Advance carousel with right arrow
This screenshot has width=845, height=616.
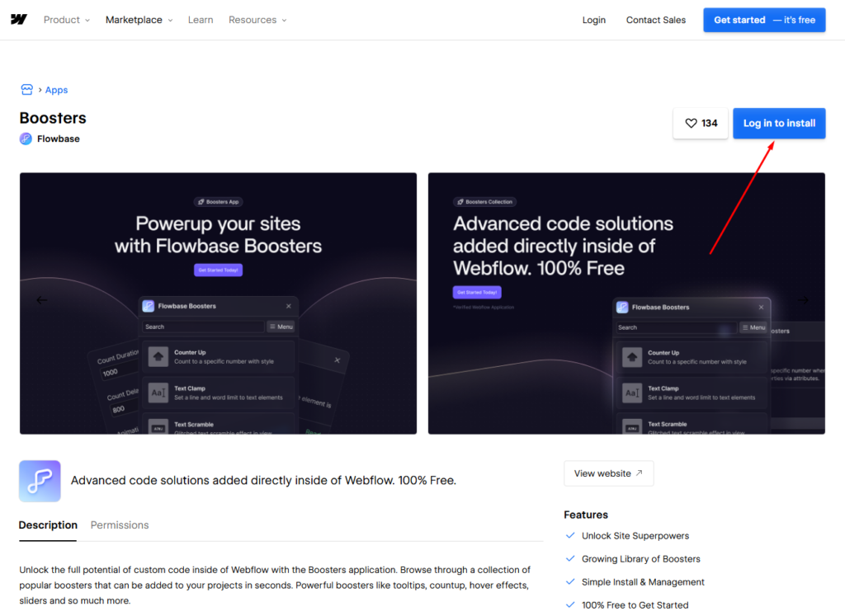click(803, 300)
